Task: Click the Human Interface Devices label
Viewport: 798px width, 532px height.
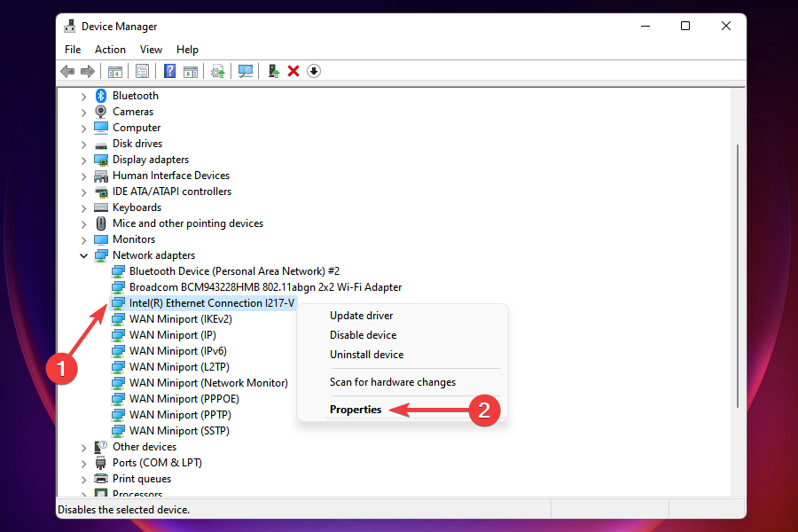Action: click(x=171, y=176)
